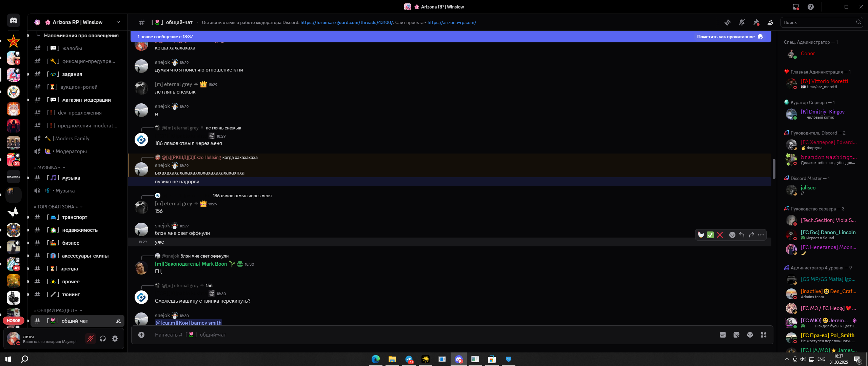Expand Arizona RP | Winslow server menu

pyautogui.click(x=77, y=22)
